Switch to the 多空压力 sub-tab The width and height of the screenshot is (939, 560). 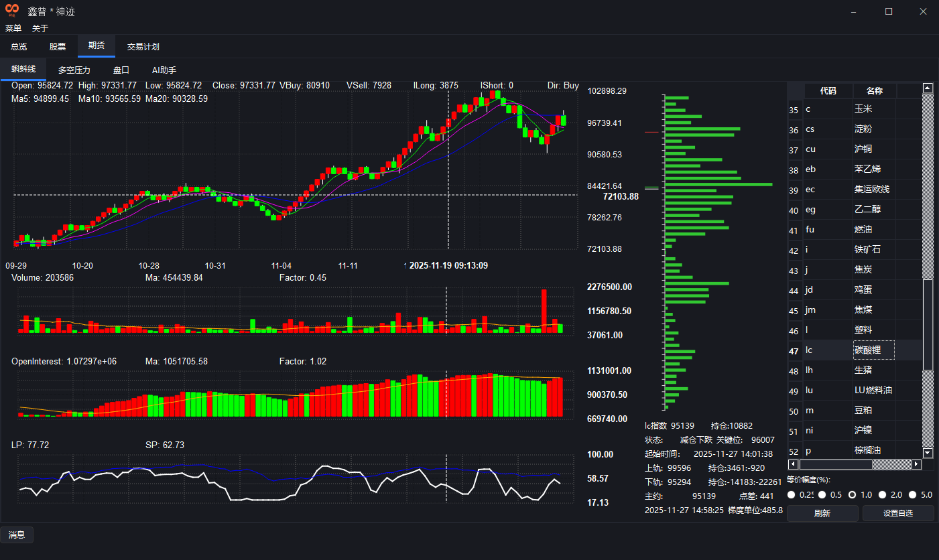pyautogui.click(x=74, y=70)
